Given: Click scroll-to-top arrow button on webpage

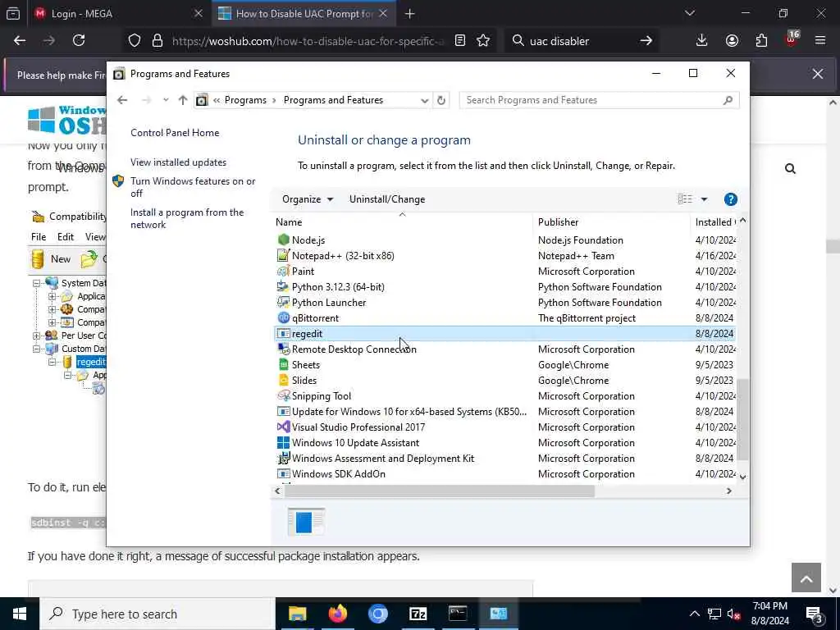Looking at the screenshot, I should 806,577.
